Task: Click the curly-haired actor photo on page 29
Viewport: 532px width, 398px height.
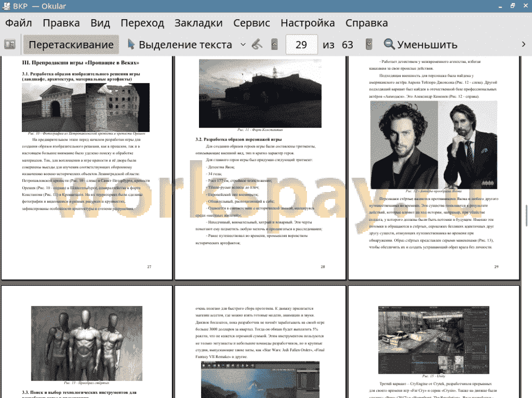Action: pos(404,145)
